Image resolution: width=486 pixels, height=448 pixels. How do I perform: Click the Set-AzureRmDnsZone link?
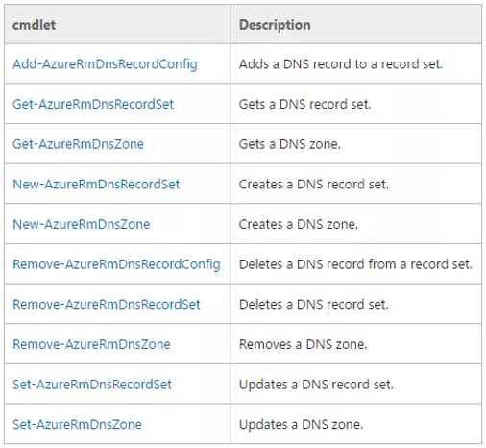point(77,425)
